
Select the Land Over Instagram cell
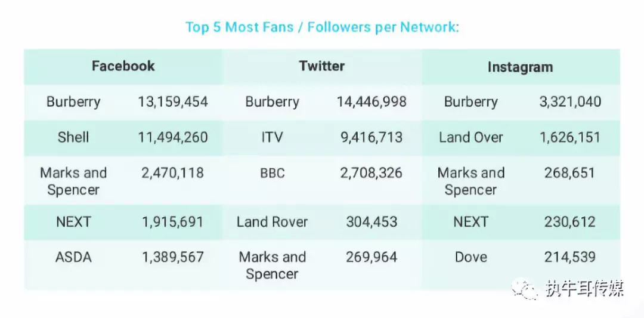[x=471, y=138]
